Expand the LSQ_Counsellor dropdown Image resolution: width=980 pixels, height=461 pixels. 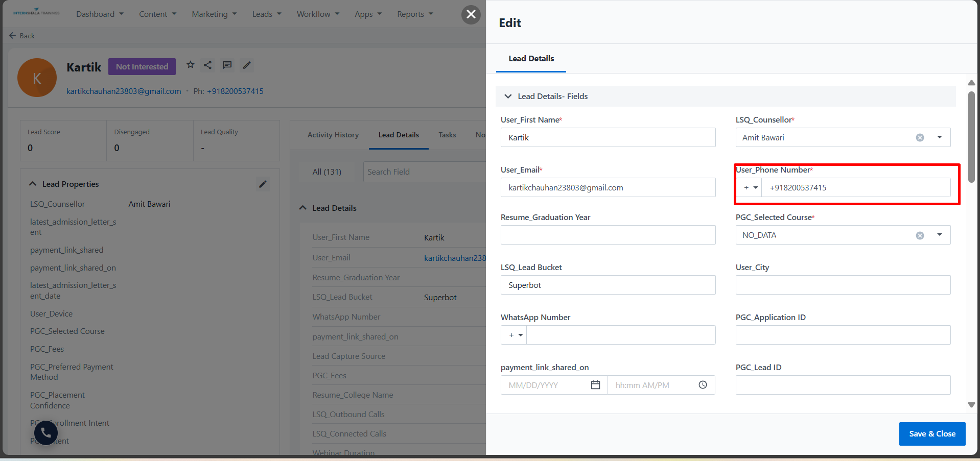coord(939,137)
